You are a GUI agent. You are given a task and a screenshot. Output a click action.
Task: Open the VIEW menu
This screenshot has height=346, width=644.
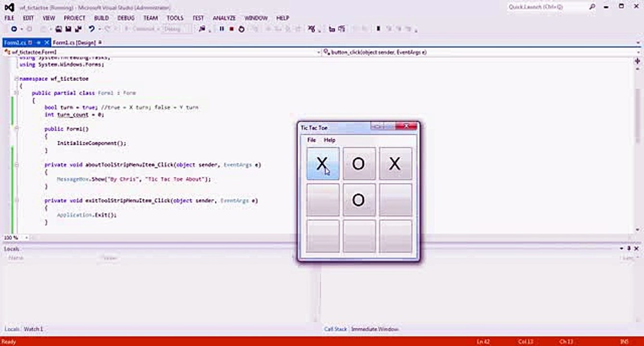click(49, 18)
